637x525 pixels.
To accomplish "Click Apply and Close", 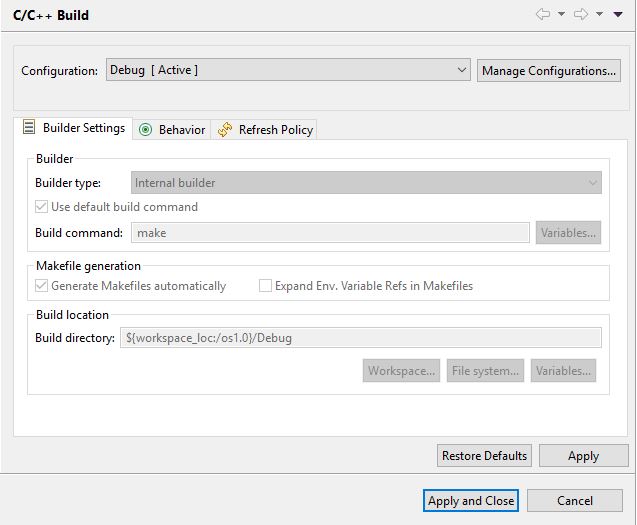I will [471, 501].
